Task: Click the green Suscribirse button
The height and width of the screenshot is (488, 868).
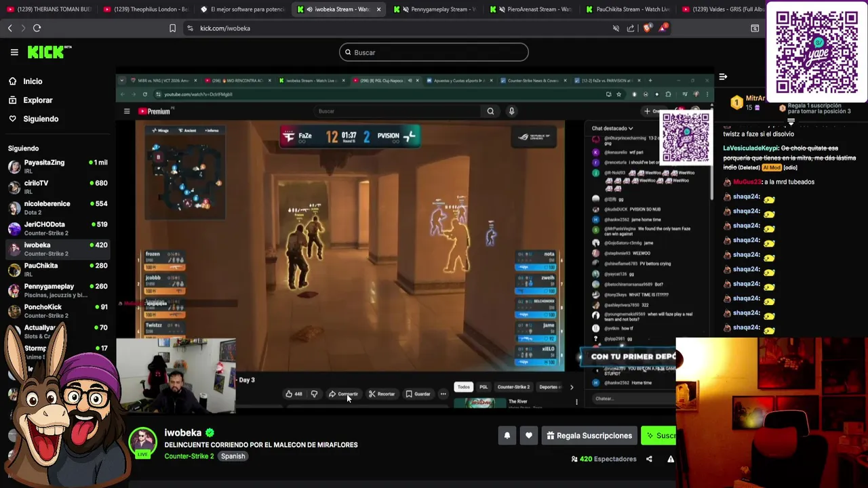Action: point(658,436)
